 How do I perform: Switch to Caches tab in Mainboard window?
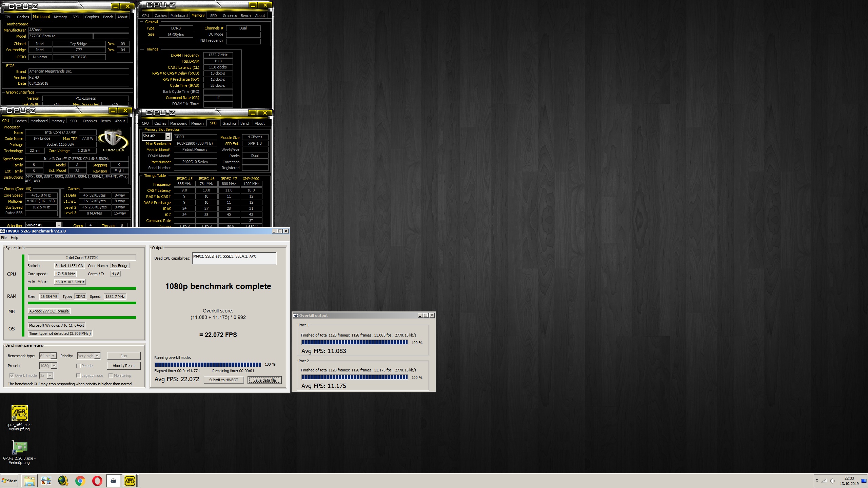23,17
